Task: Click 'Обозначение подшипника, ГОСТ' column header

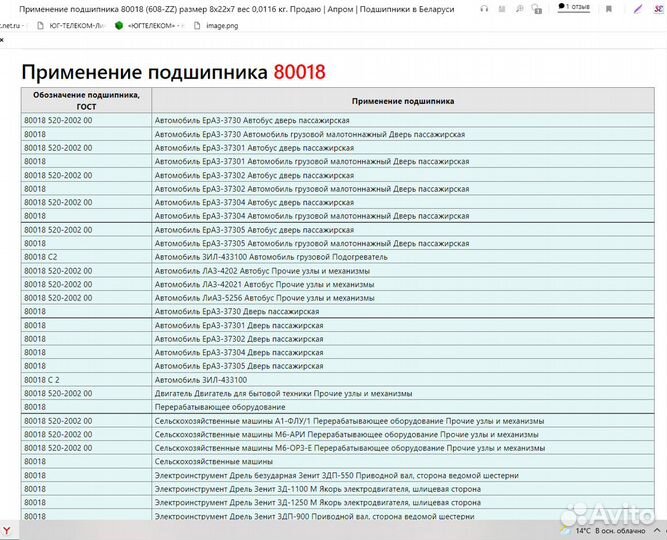Action: pyautogui.click(x=86, y=100)
